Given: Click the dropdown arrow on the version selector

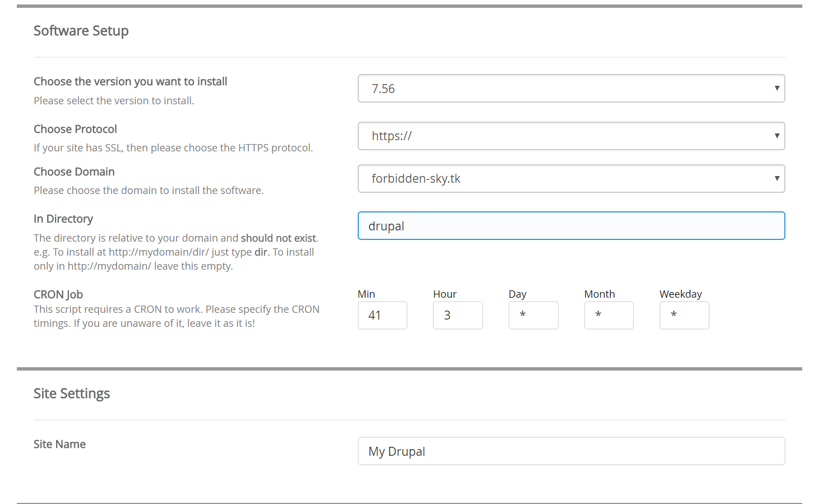Looking at the screenshot, I should [777, 88].
